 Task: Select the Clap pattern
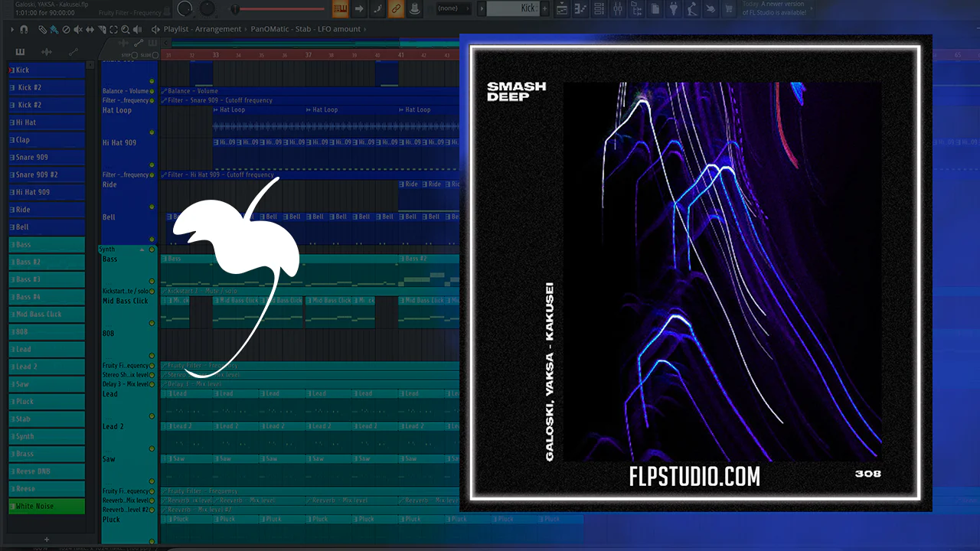[46, 140]
